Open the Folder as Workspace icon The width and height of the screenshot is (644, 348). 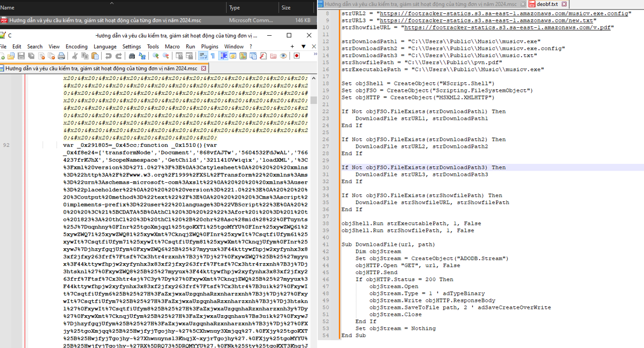tap(273, 56)
